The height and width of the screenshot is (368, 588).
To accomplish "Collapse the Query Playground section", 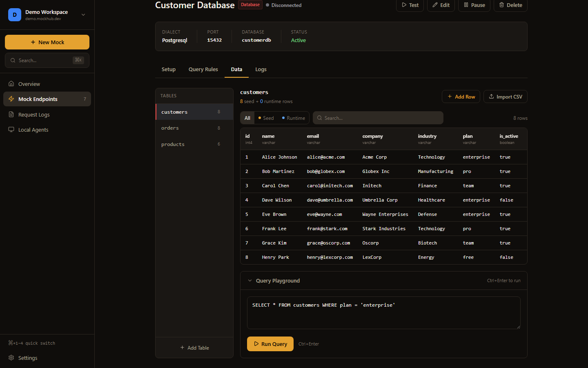I will pos(250,280).
